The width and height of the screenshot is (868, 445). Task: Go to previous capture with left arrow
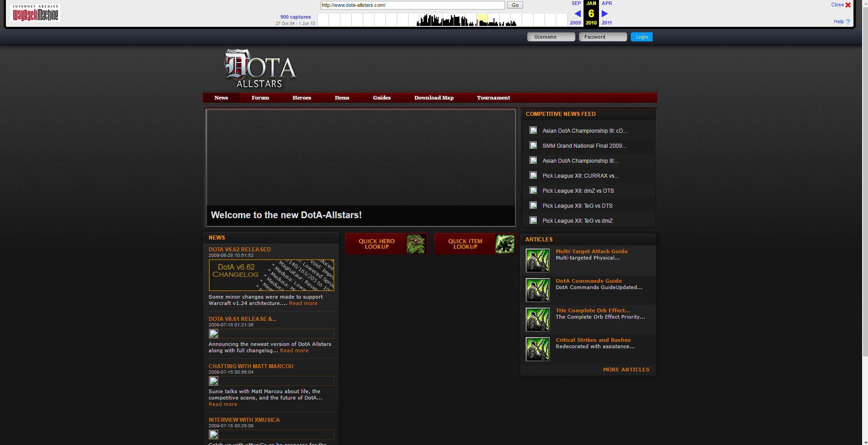(x=578, y=14)
